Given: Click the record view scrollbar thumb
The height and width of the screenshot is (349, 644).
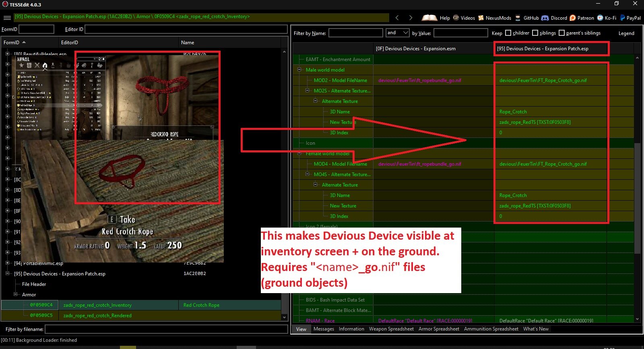Looking at the screenshot, I should pos(637,198).
